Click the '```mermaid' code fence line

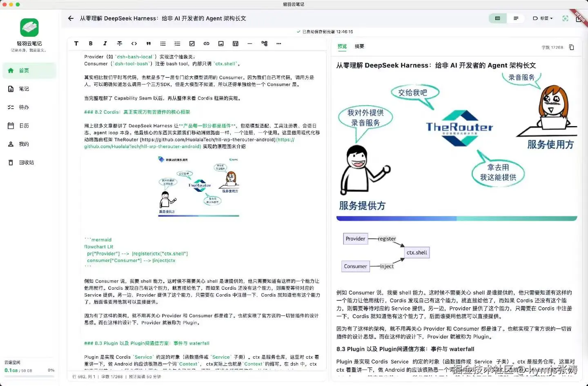click(x=98, y=240)
